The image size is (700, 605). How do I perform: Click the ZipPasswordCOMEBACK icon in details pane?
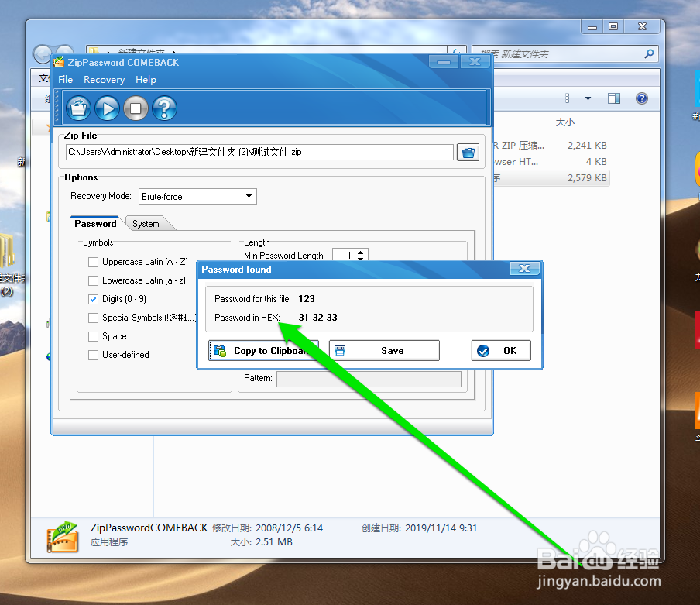tap(63, 536)
